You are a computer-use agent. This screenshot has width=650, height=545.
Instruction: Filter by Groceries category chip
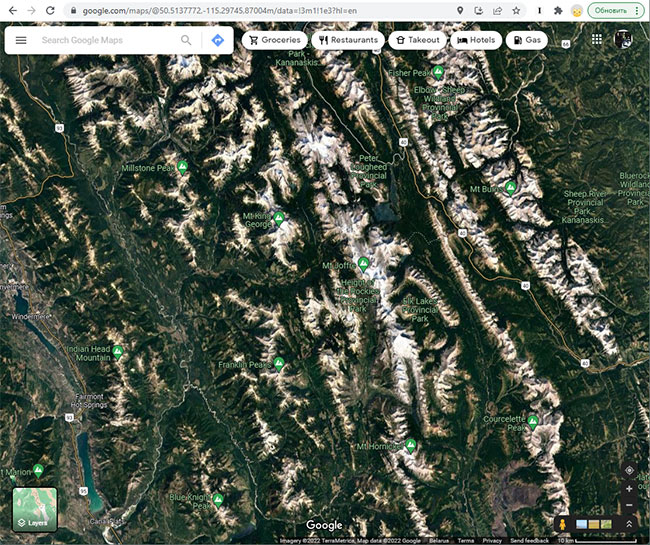(x=274, y=40)
